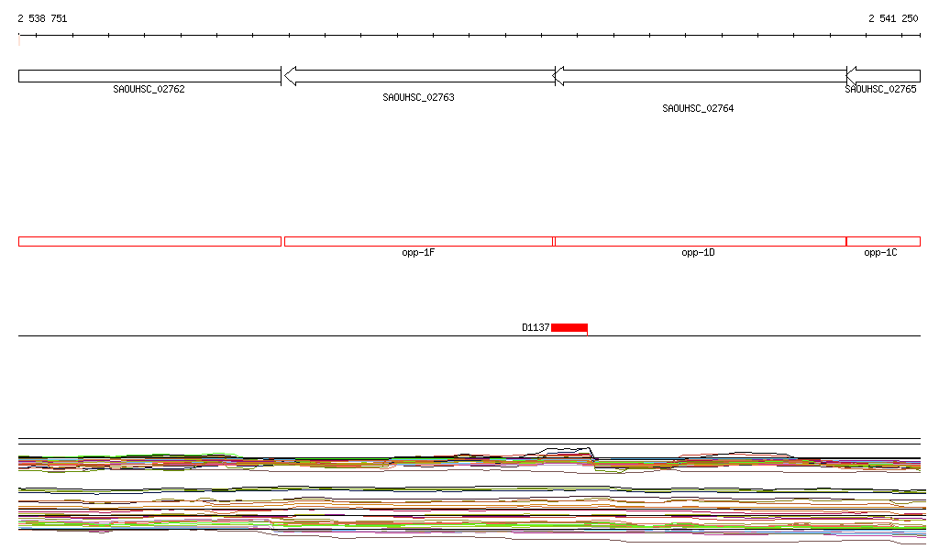This screenshot has width=939, height=560.
Task: Select the red box above opp-1C
Action: pos(883,241)
